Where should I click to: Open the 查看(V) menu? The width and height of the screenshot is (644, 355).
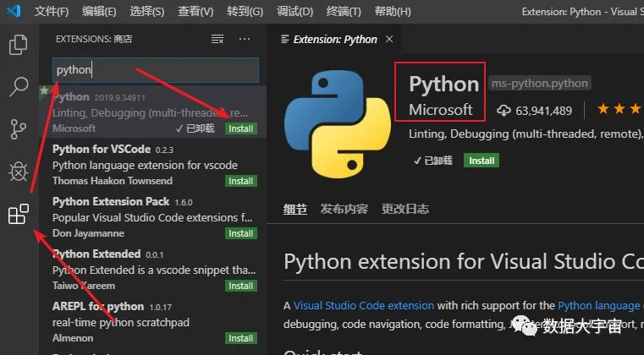coord(195,11)
